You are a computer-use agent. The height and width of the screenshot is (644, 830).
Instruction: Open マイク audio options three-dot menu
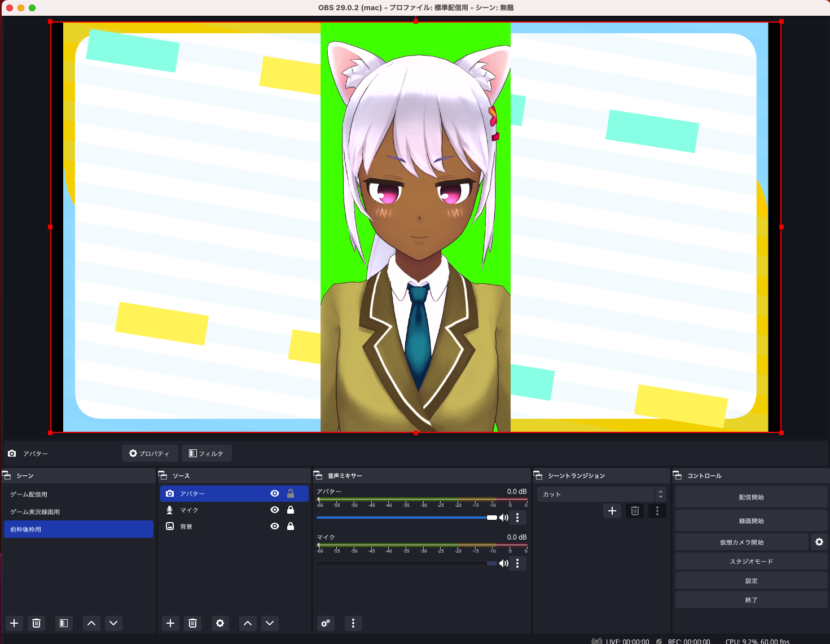[x=517, y=563]
